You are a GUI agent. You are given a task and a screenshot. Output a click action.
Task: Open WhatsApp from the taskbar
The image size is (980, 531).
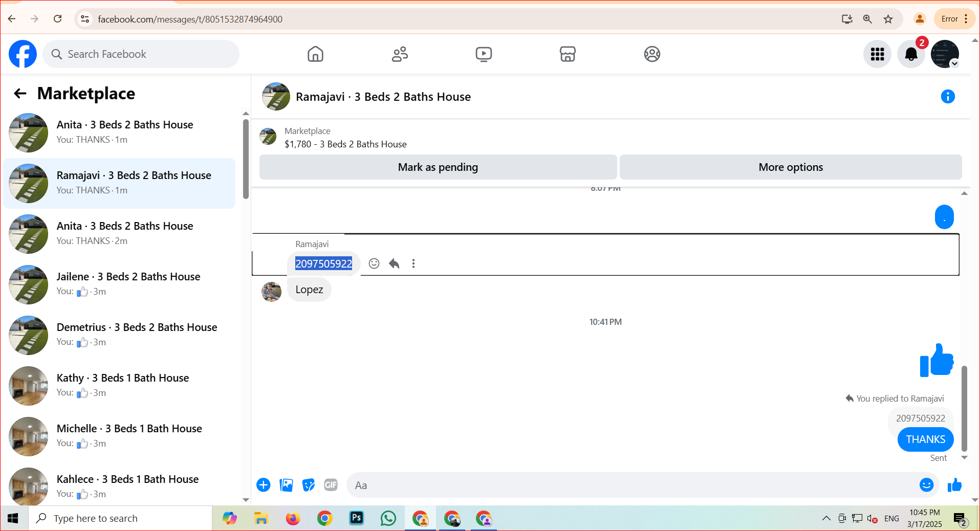[388, 518]
